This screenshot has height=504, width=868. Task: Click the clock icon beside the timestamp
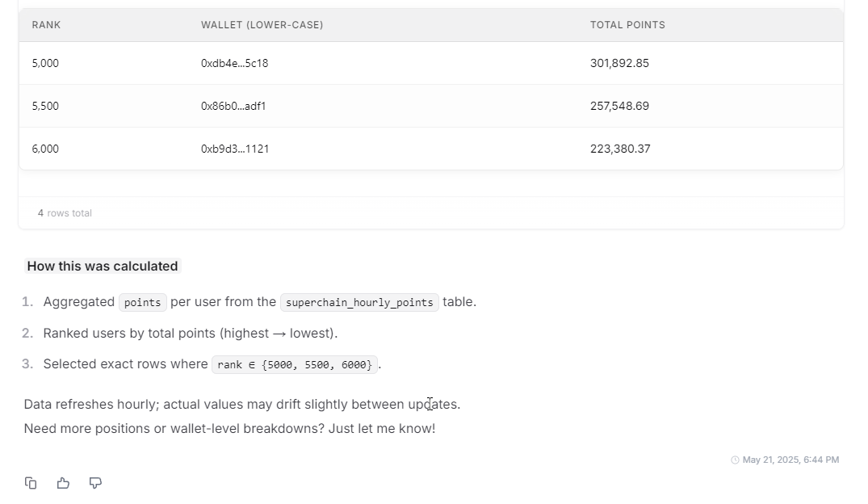click(735, 460)
